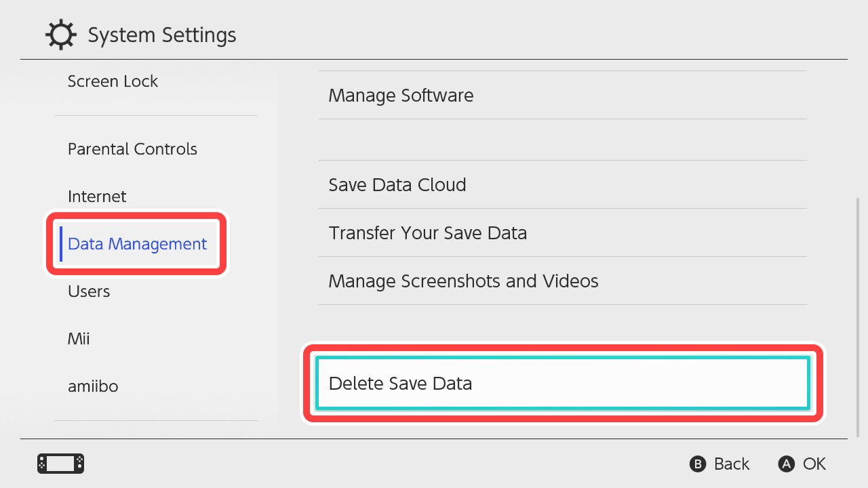Click the System Settings title text
The height and width of the screenshot is (488, 868).
point(162,35)
